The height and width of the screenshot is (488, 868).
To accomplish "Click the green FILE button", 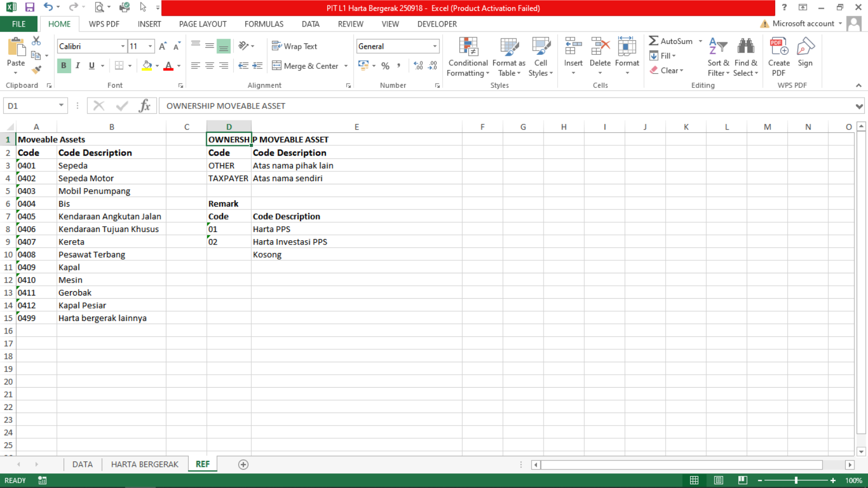I will tap(18, 24).
